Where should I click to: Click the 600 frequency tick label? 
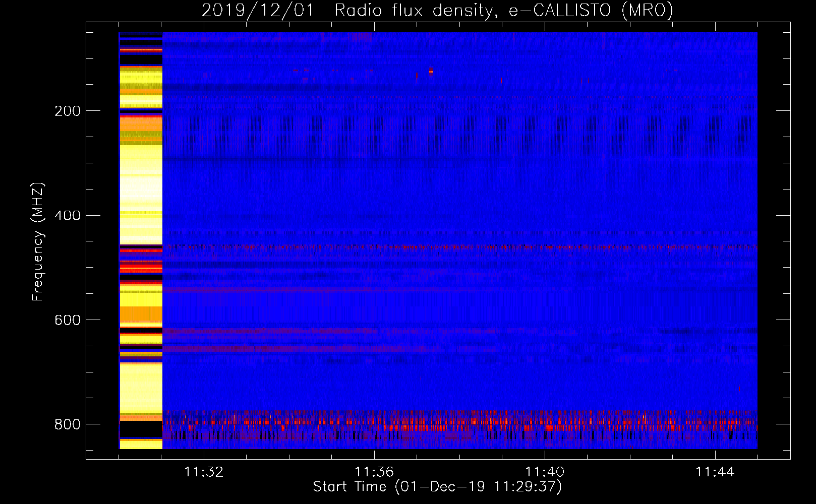pos(68,321)
